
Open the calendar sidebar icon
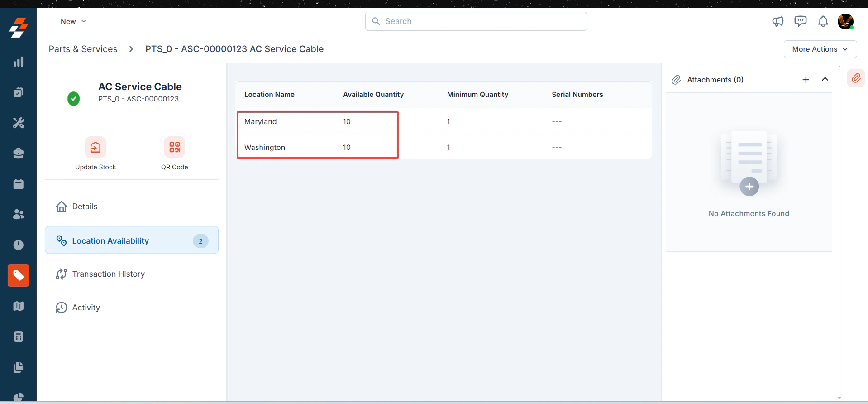[x=18, y=184]
